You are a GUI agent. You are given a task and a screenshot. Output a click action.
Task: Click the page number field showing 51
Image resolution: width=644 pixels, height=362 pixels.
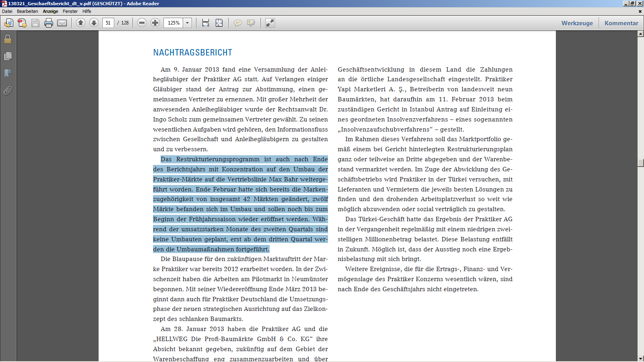(108, 23)
